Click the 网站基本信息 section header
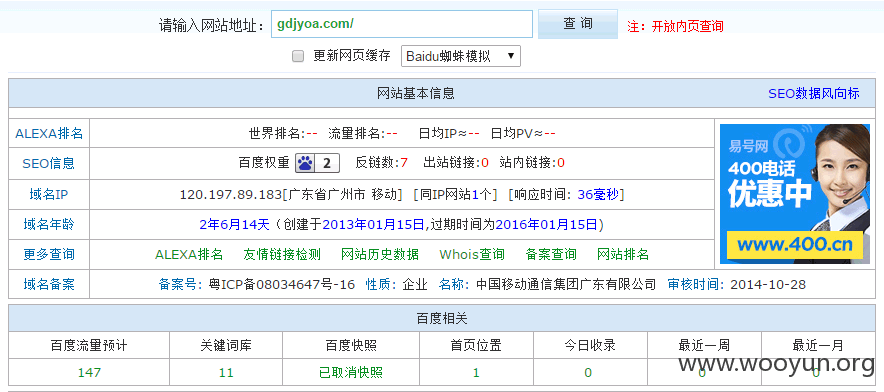Image resolution: width=884 pixels, height=392 pixels. click(416, 94)
